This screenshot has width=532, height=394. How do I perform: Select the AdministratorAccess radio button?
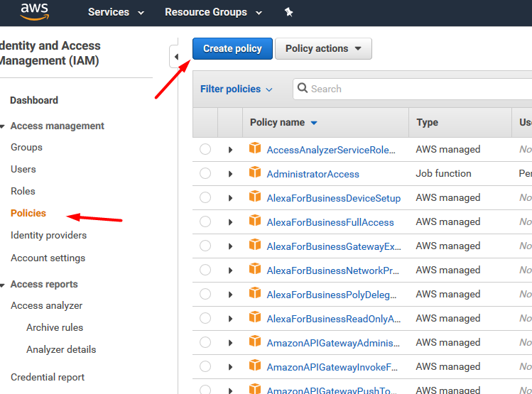pyautogui.click(x=205, y=173)
